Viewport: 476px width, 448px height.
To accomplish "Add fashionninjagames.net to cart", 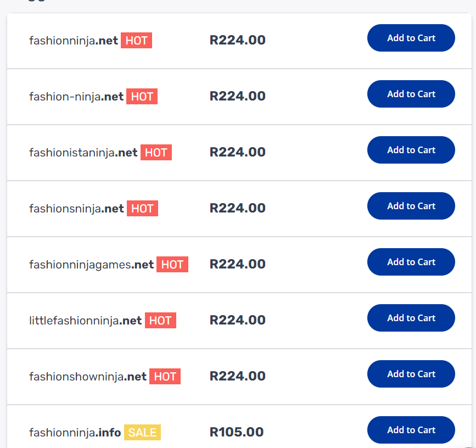I will coord(411,262).
